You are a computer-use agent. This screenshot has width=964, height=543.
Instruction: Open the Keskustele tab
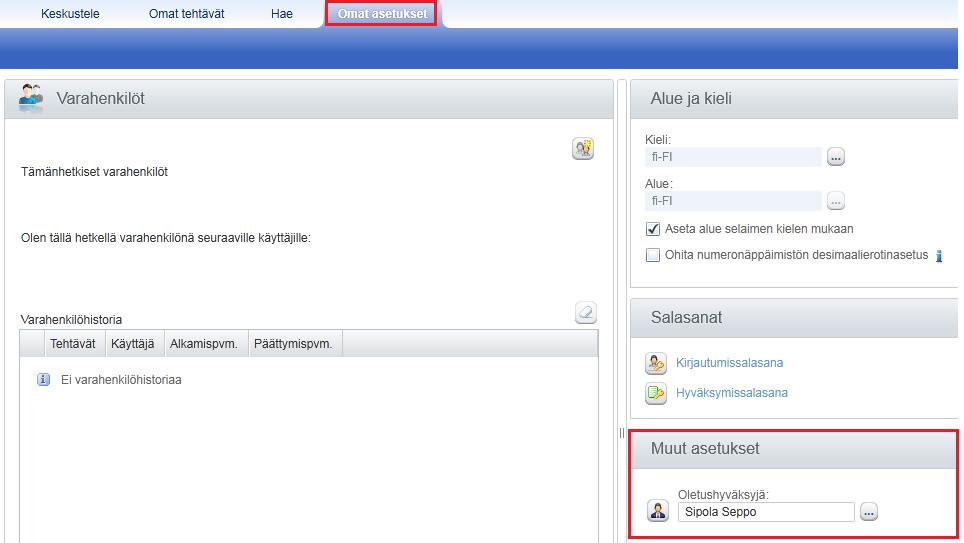70,14
